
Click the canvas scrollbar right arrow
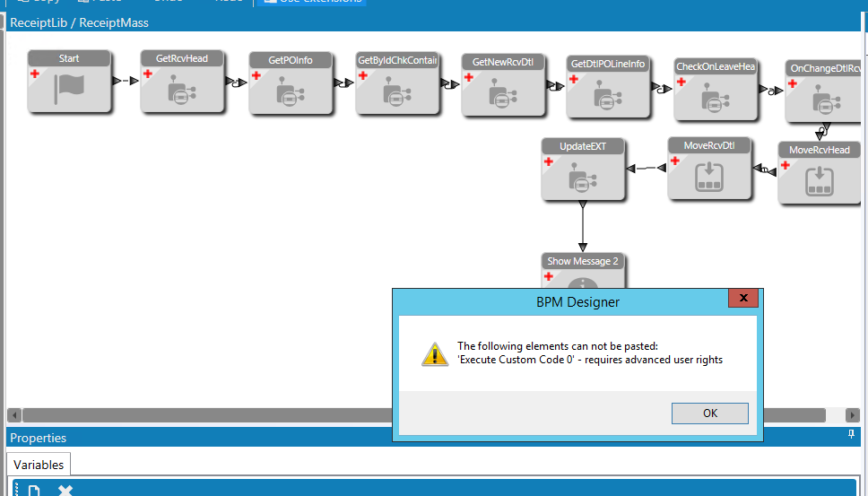pyautogui.click(x=853, y=414)
